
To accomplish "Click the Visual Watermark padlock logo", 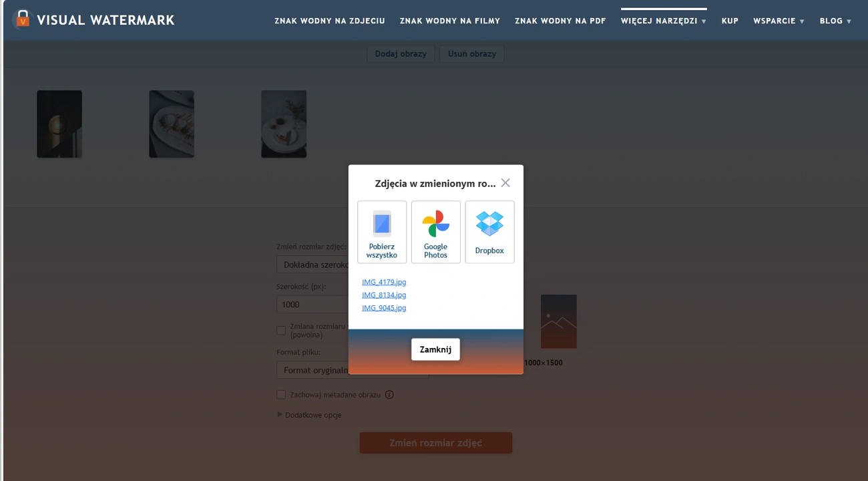I will (x=23, y=20).
